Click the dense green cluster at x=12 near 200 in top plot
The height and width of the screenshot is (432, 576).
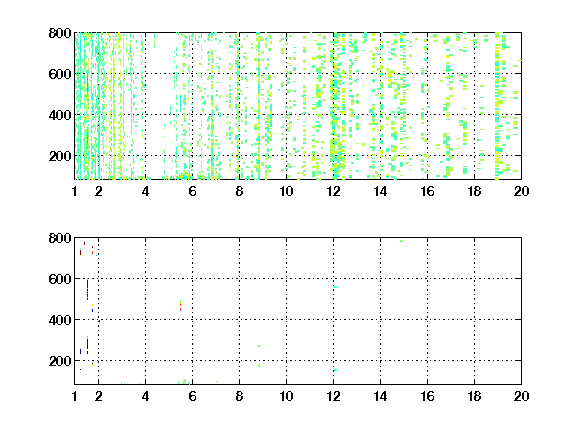tap(337, 152)
